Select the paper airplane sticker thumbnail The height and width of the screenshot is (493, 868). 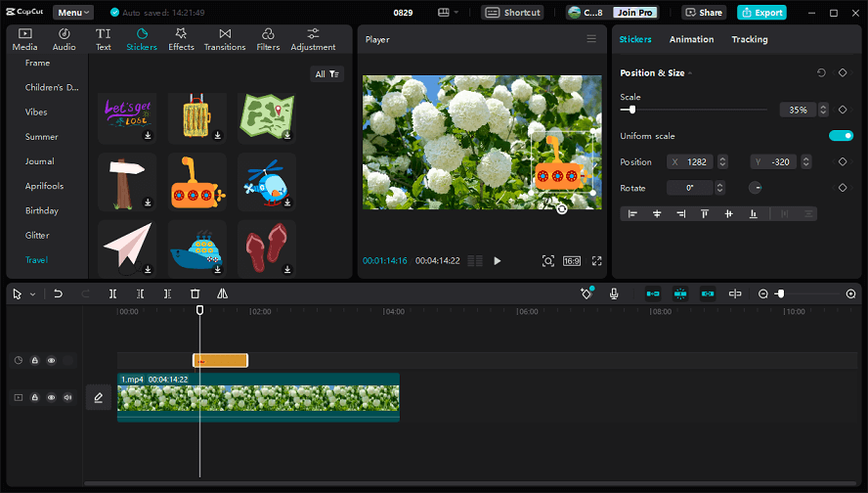pos(127,246)
